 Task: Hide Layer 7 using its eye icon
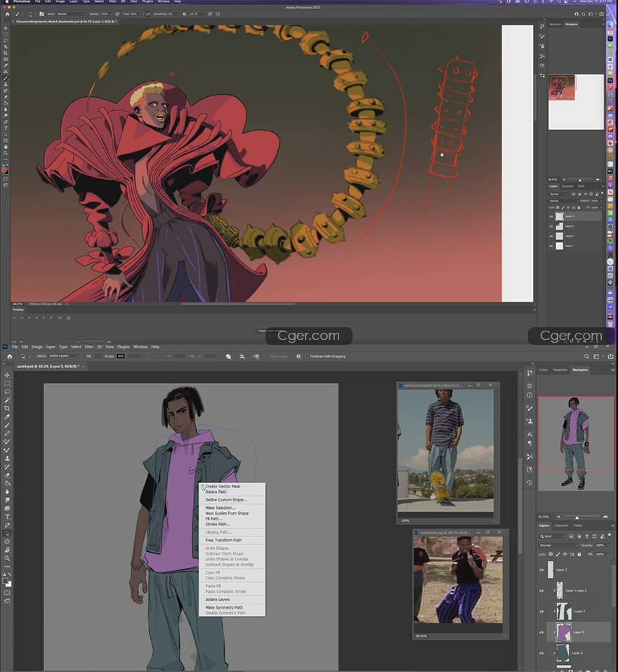pos(541,612)
